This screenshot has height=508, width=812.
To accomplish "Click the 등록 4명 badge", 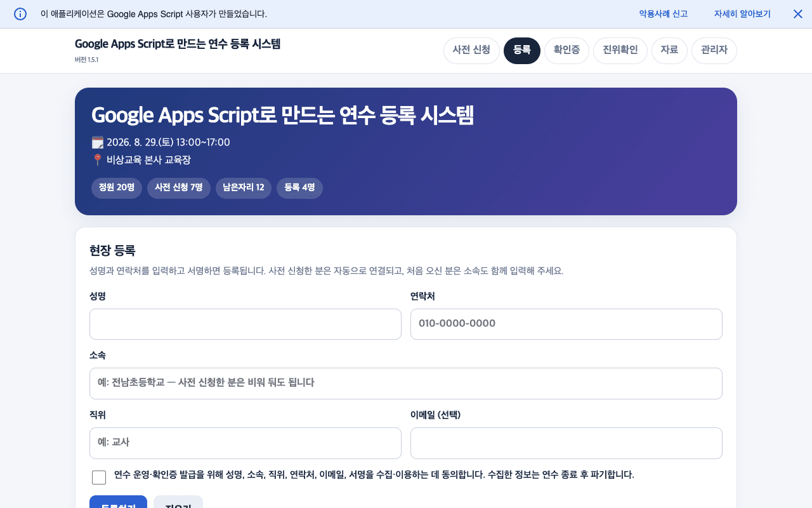I will [299, 188].
